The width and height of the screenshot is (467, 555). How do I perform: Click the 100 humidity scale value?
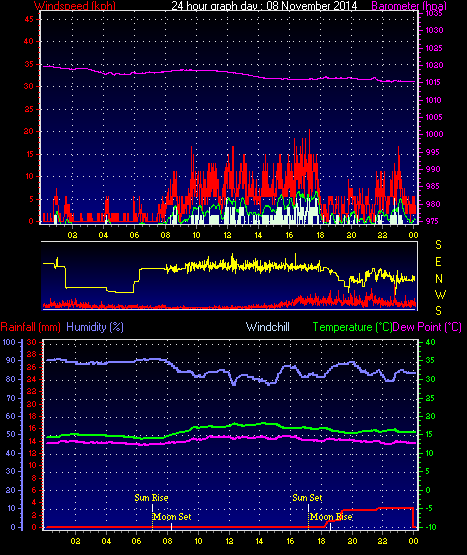tap(9, 342)
